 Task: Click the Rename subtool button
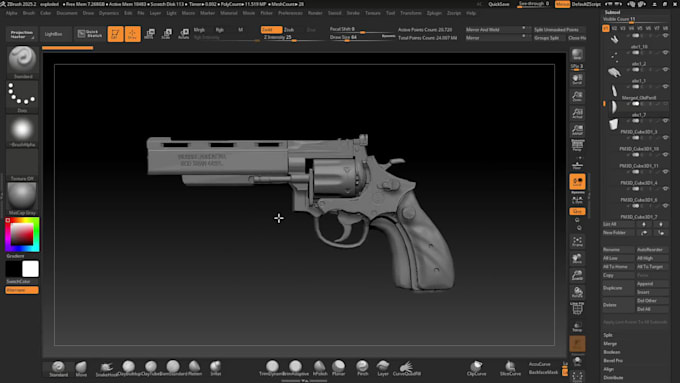pos(618,250)
